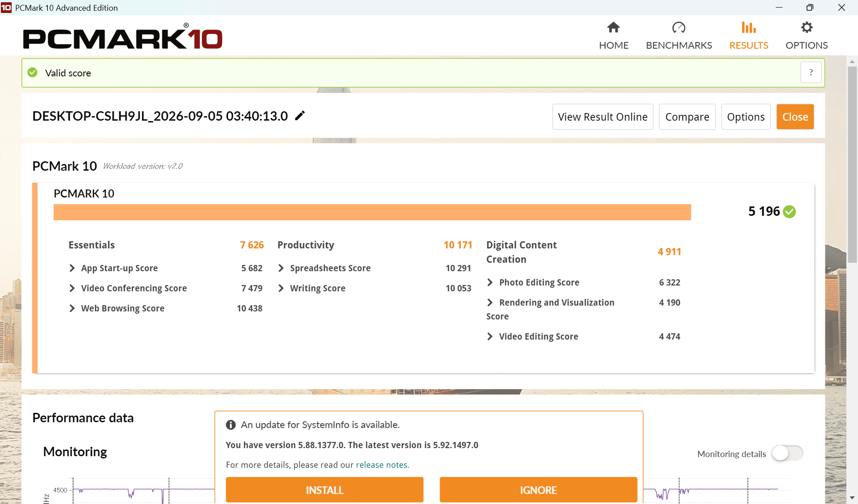
Task: Click the PCMark 10 logo
Action: click(123, 37)
